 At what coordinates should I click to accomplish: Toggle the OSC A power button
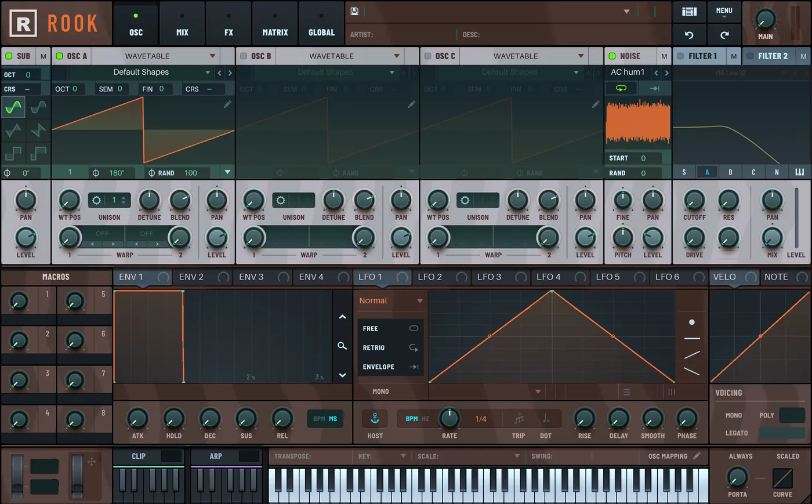point(59,56)
